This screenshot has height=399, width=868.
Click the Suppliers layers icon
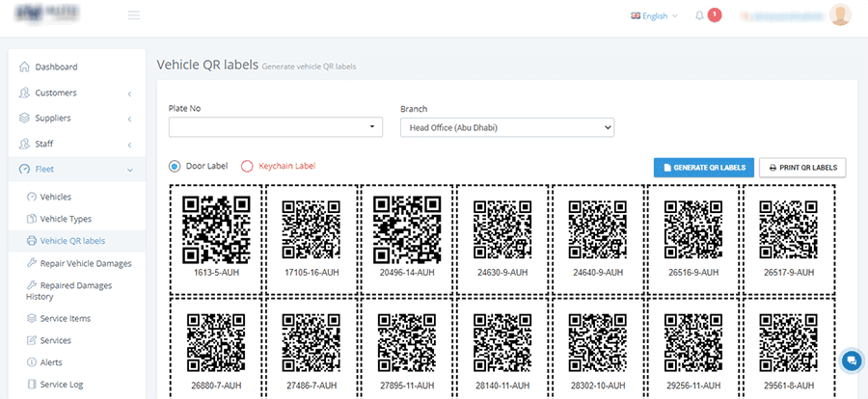[x=24, y=118]
